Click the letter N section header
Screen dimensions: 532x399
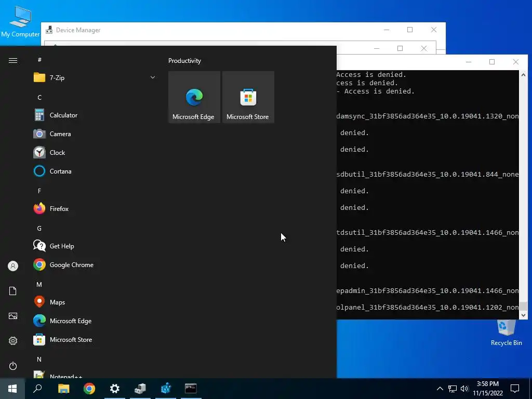39,359
